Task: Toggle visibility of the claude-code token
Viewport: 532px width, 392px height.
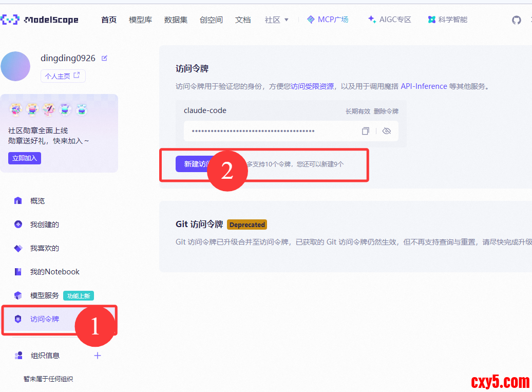Action: coord(387,131)
